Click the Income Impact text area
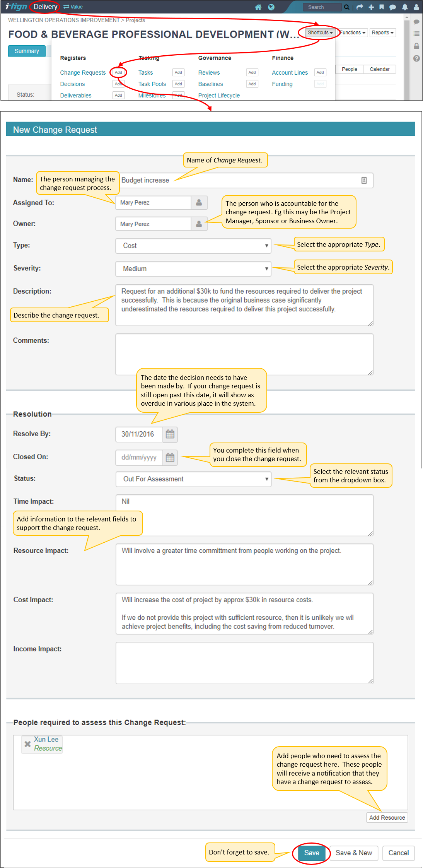423x868 pixels. click(x=244, y=663)
